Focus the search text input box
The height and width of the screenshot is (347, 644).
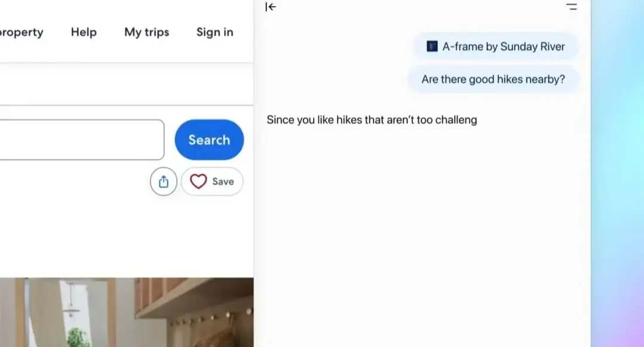click(82, 140)
